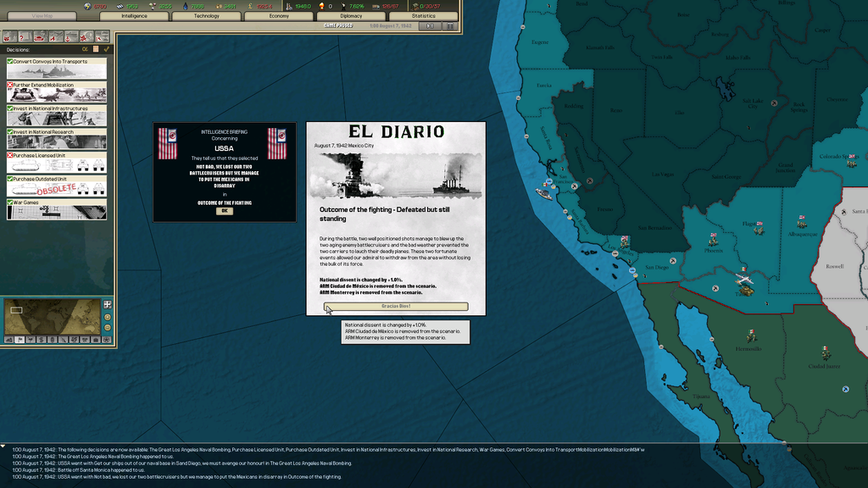868x488 pixels.
Task: Click the first icon in the left toolbar
Action: pos(10,37)
